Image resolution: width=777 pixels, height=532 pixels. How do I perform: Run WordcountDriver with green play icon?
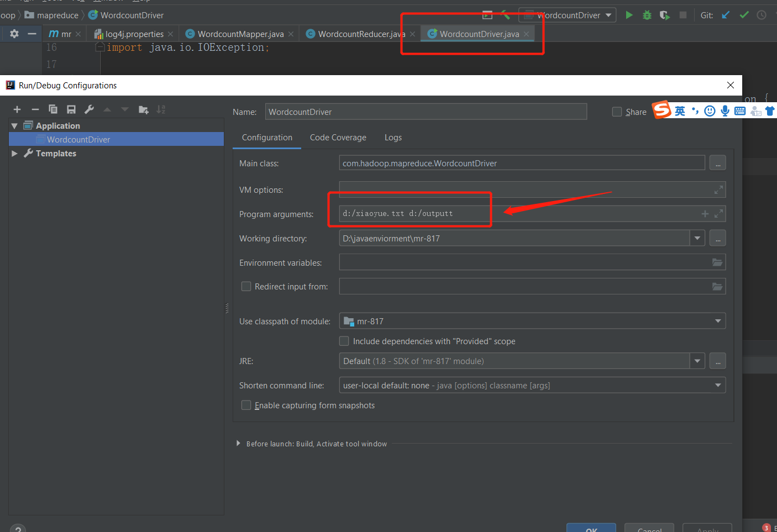pyautogui.click(x=629, y=15)
